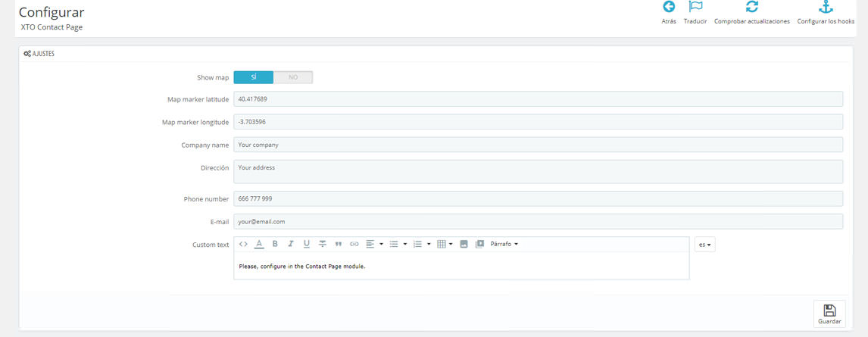Insert a link with the link icon
868x337 pixels.
tap(354, 244)
